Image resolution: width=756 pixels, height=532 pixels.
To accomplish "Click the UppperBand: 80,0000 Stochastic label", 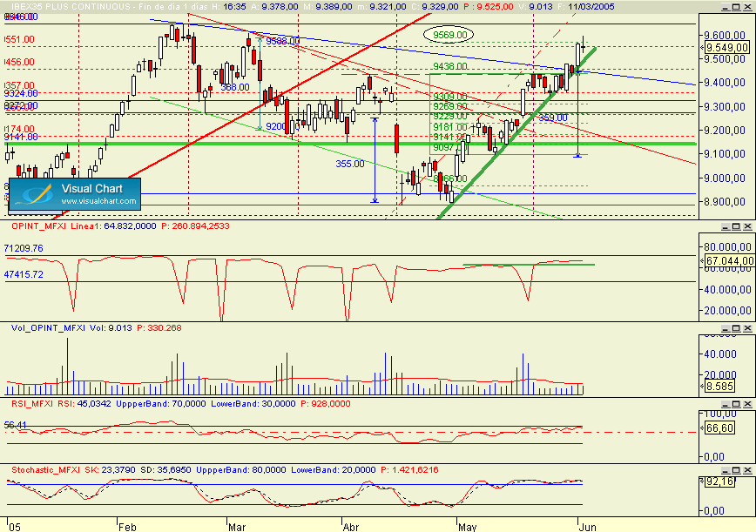I will pos(240,469).
